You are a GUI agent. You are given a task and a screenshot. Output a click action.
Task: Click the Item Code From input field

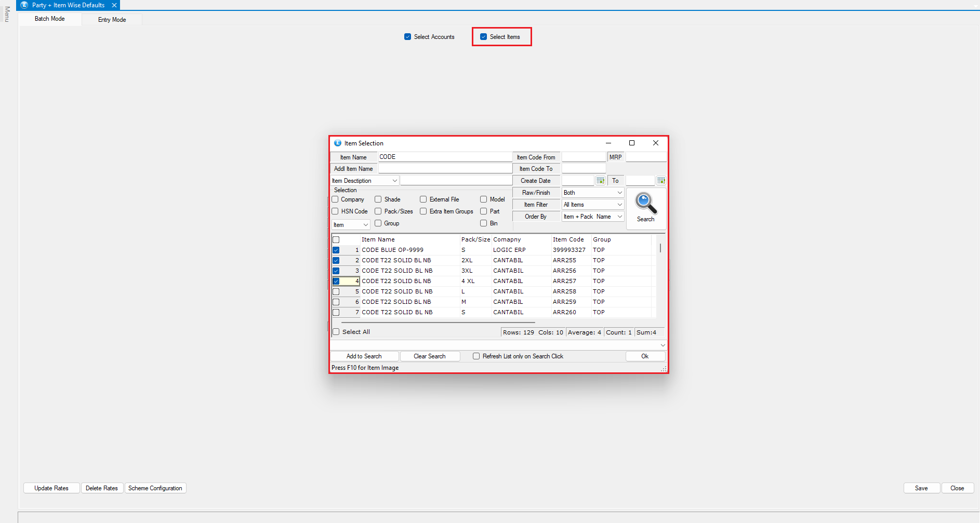click(584, 157)
